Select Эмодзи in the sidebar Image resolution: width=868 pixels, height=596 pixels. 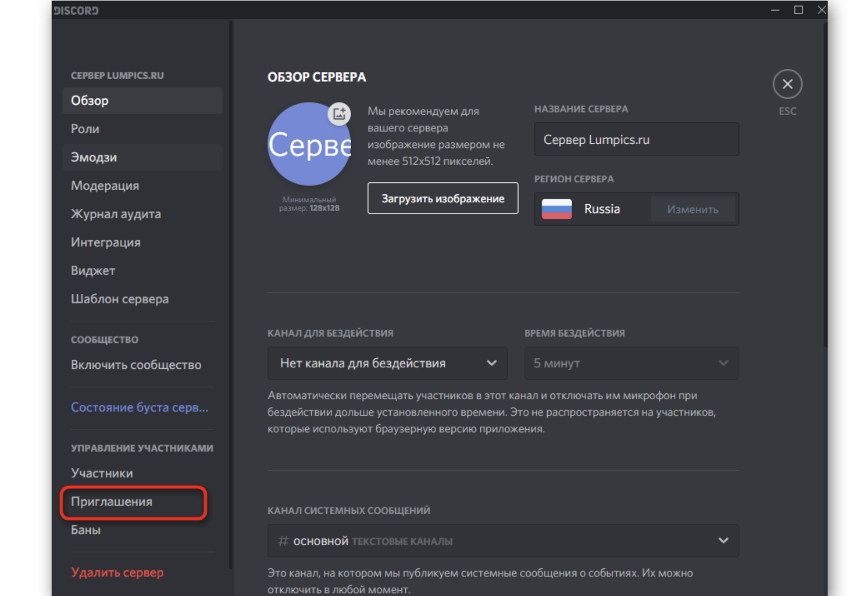[x=94, y=157]
